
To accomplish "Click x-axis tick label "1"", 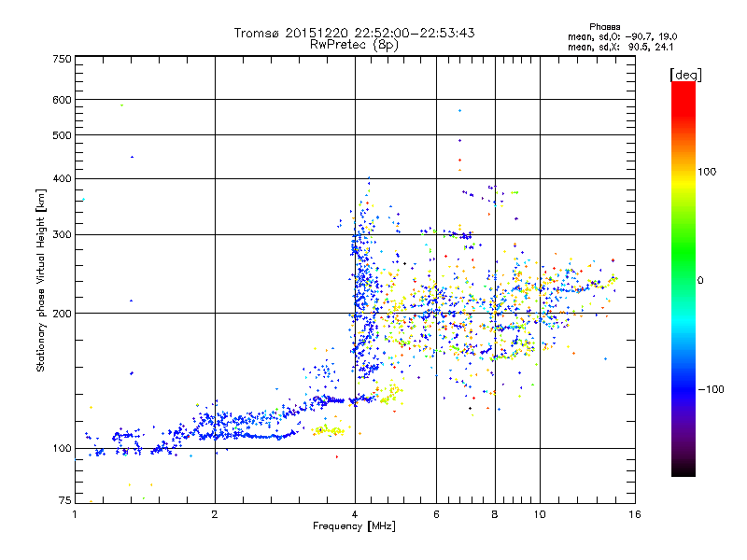I will point(75,514).
